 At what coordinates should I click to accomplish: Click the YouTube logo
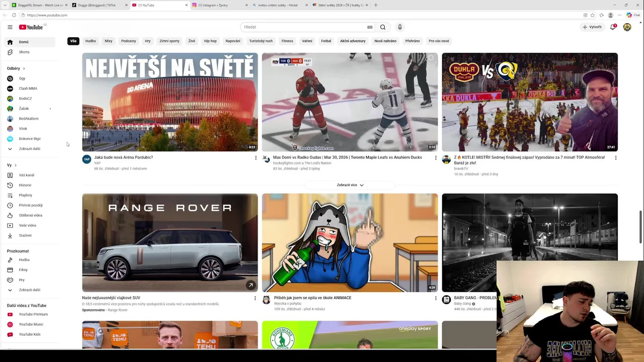[x=31, y=27]
